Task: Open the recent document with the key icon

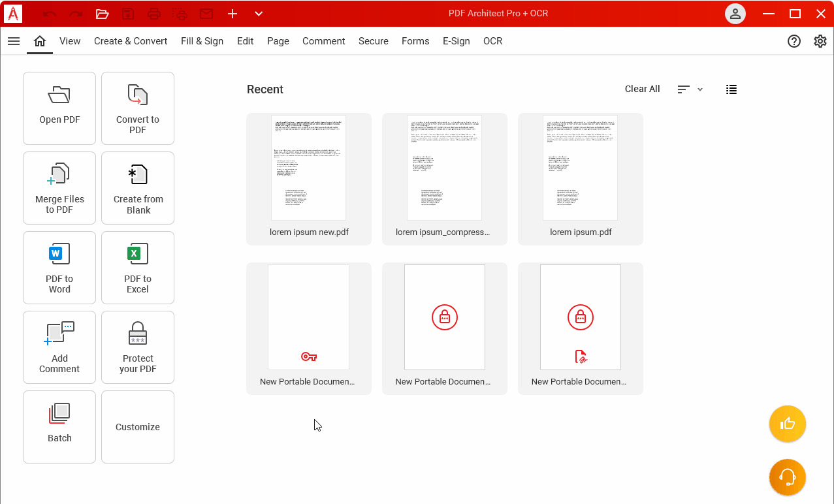Action: 309,328
